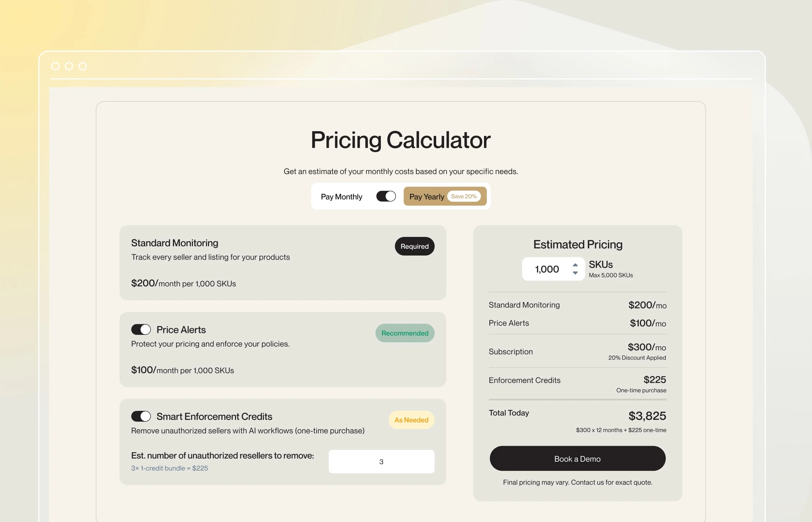Click the 3× 1-credit bundle note
This screenshot has width=812, height=522.
tap(170, 468)
